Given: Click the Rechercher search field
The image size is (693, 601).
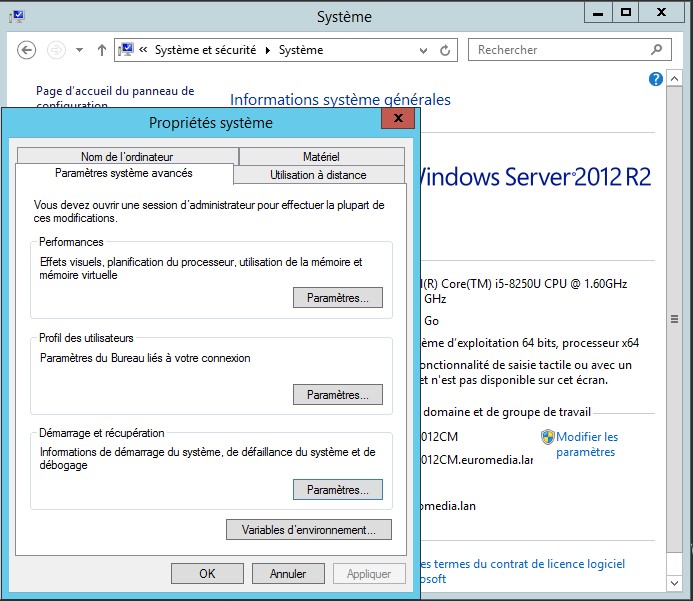Looking at the screenshot, I should tap(570, 49).
